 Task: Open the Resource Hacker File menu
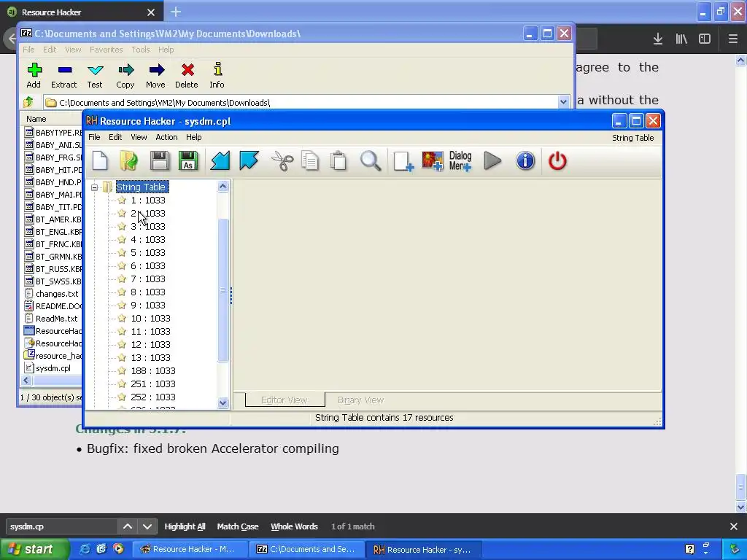click(94, 137)
